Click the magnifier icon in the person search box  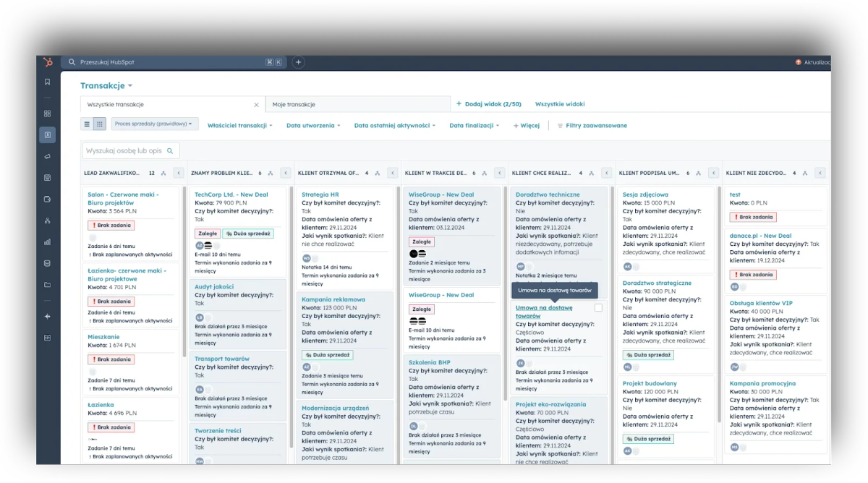170,151
